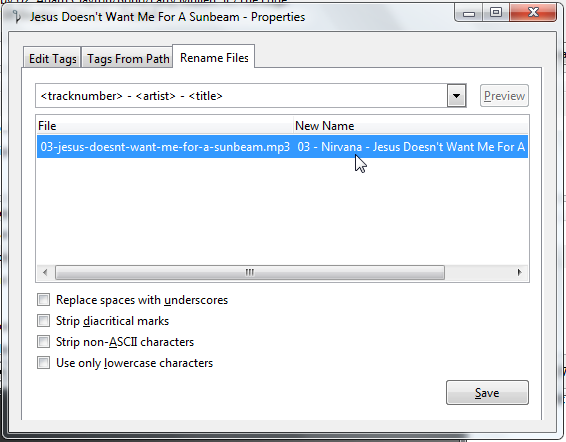Switch to the Edit Tags tab
This screenshot has width=566, height=442.
click(53, 58)
